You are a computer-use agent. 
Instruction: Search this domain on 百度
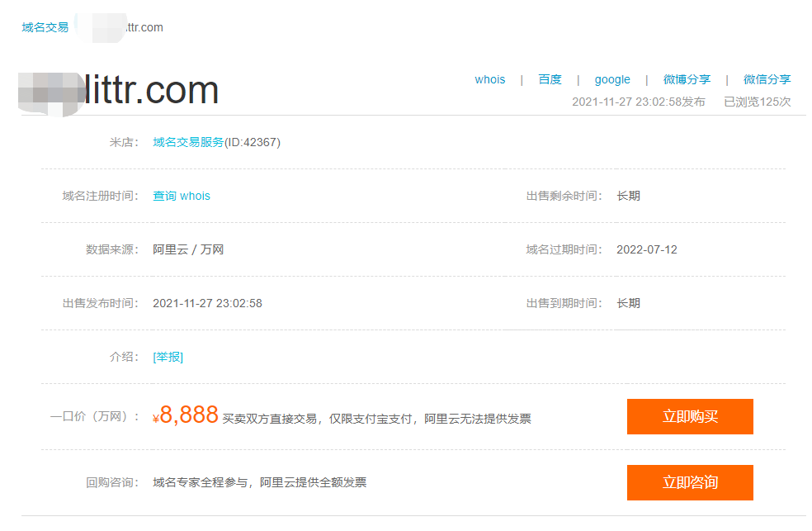[x=550, y=79]
